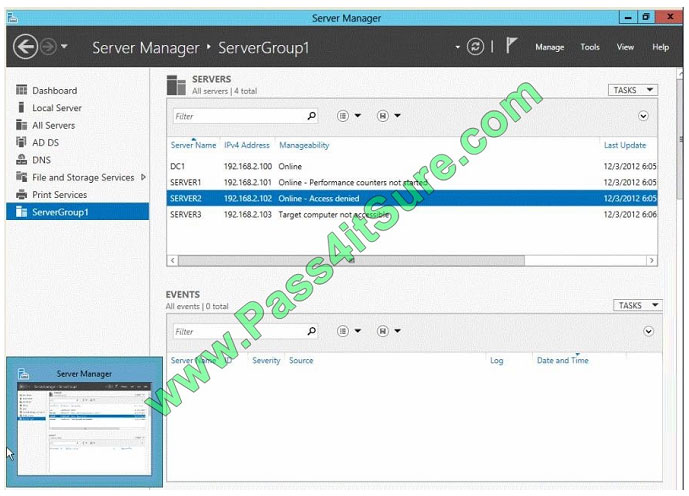The image size is (689, 496).
Task: Sort by IPv4 Address column
Action: pos(247,145)
